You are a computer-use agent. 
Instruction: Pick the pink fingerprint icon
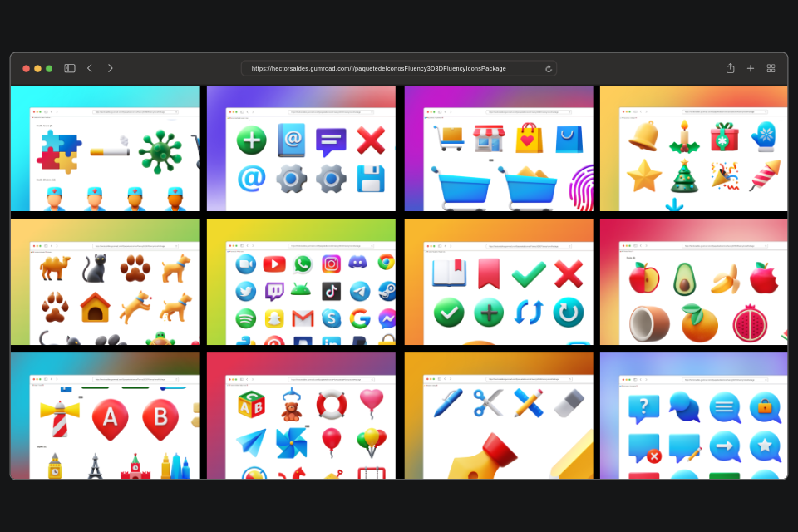(x=582, y=188)
